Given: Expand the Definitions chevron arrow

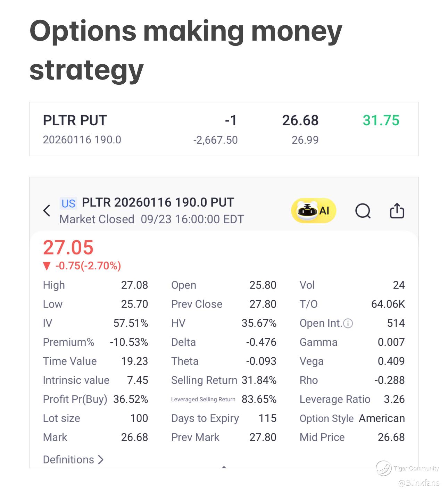Looking at the screenshot, I should (x=101, y=460).
